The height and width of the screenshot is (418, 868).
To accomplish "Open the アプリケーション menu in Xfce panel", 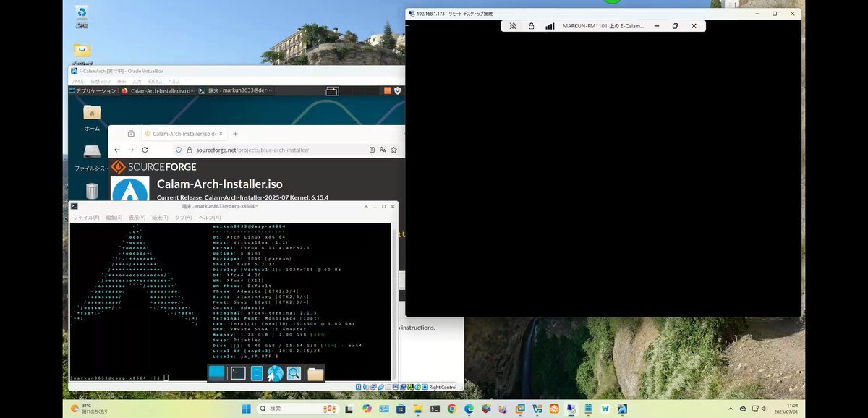I will coord(93,91).
